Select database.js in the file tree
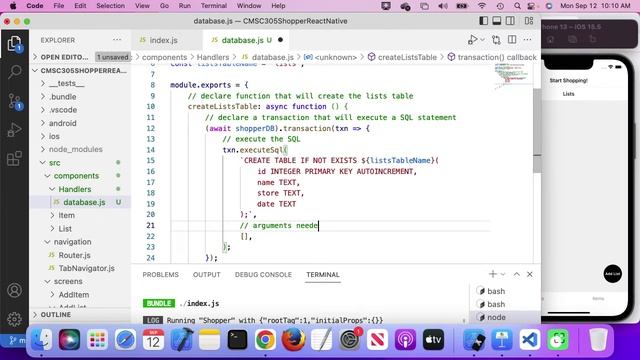Screen dimensions: 640x360 (x=84, y=202)
